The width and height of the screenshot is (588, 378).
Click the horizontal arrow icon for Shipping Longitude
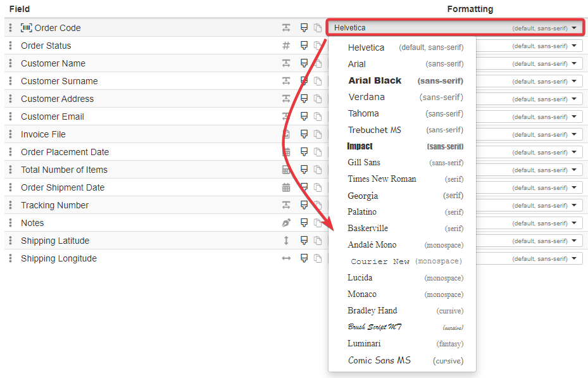point(286,258)
